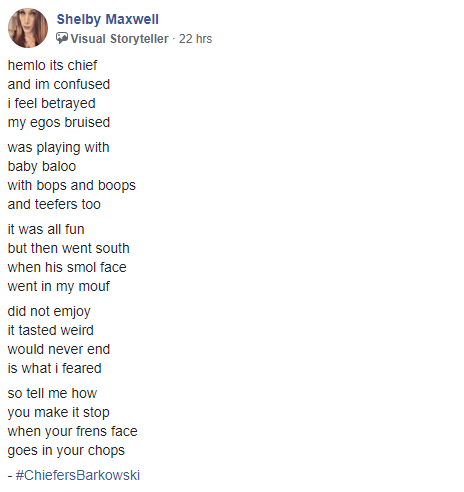This screenshot has width=464, height=492.
Task: Click the line 'and im confused'
Action: coord(59,84)
